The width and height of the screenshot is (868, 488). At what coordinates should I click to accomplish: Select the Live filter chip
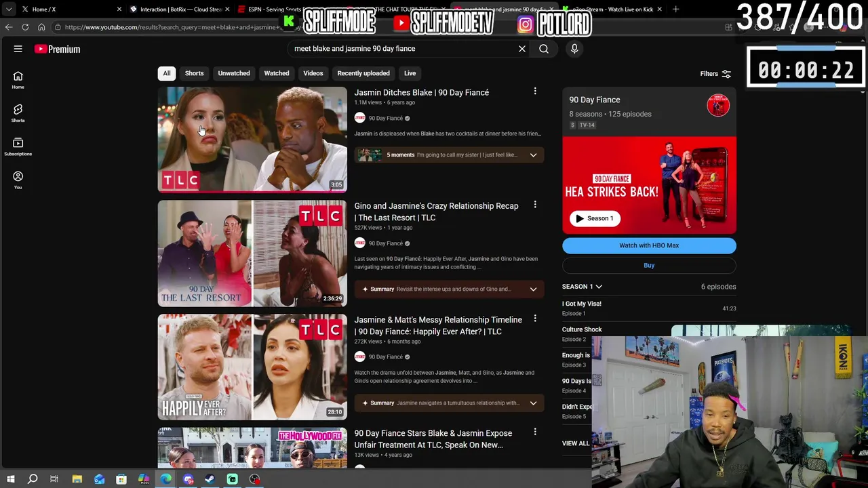410,73
